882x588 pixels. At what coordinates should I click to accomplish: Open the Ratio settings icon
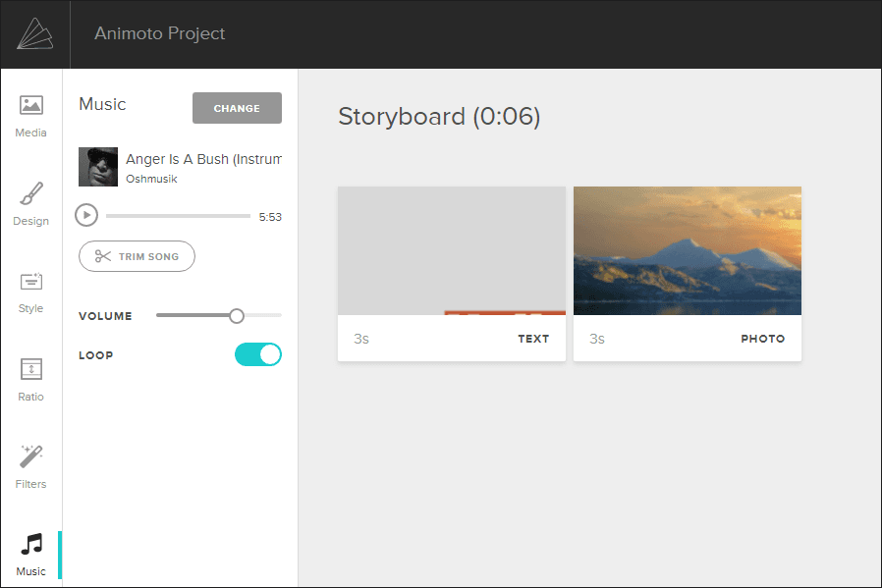click(x=30, y=369)
